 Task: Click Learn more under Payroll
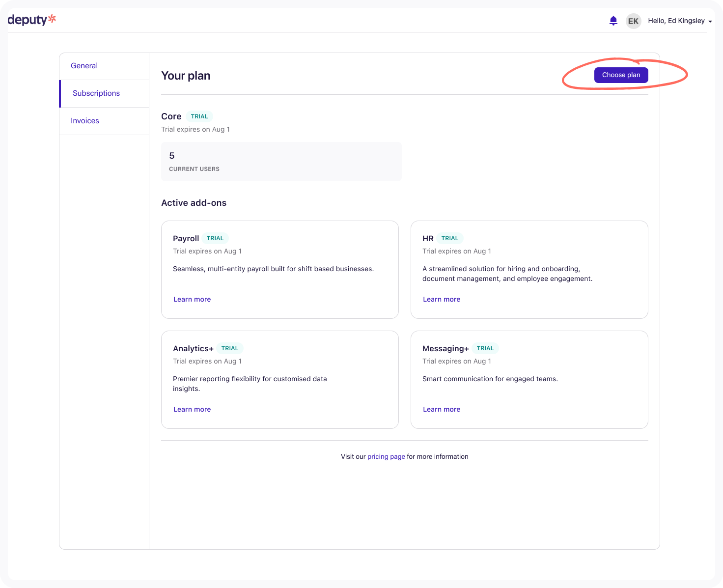point(192,299)
